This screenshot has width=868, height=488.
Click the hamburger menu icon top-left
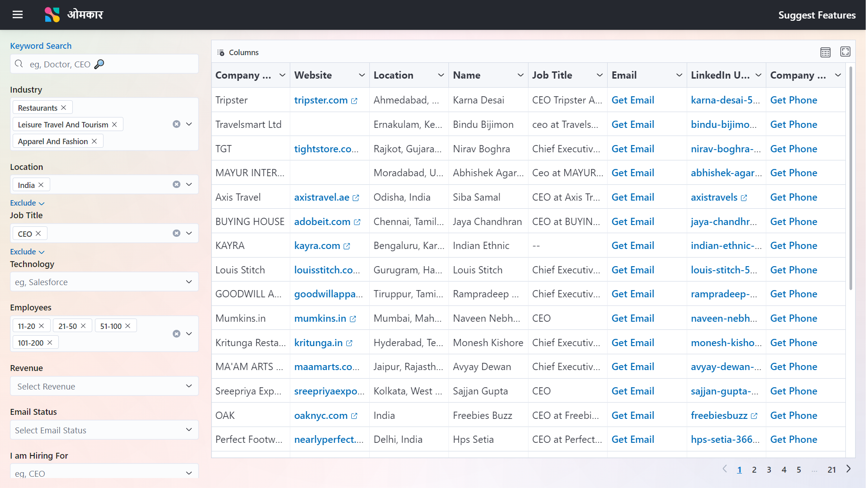[x=17, y=15]
